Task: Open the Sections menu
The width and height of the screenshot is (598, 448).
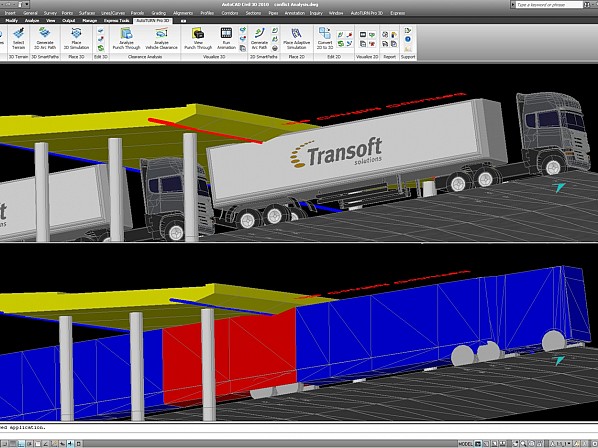Action: tap(253, 13)
